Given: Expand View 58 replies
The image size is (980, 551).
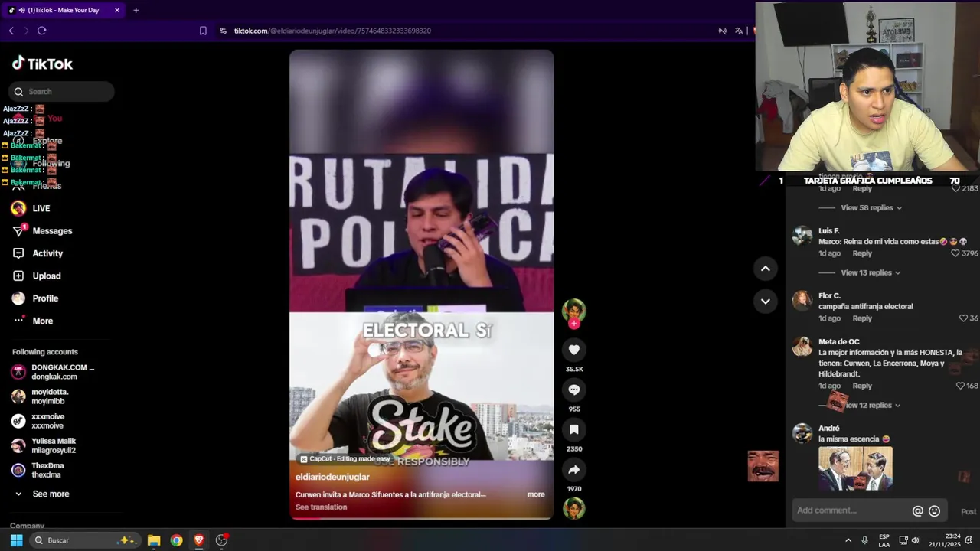Looking at the screenshot, I should [x=871, y=208].
